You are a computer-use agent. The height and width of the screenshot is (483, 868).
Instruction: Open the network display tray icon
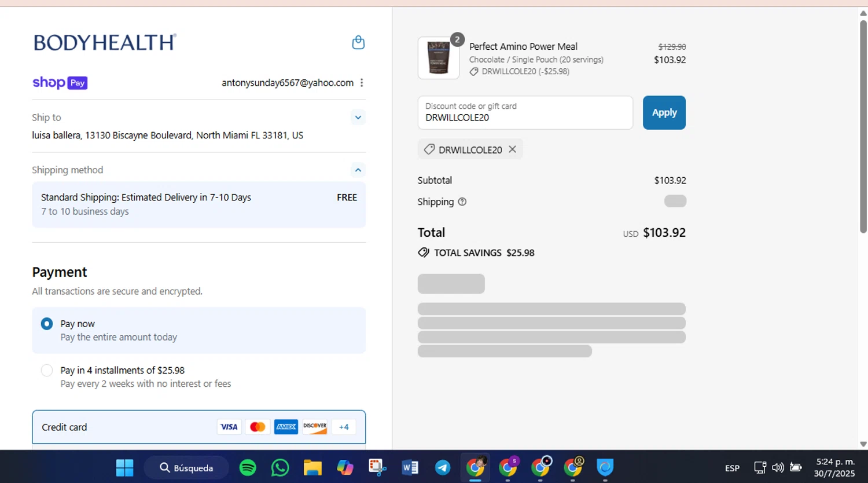[760, 467]
